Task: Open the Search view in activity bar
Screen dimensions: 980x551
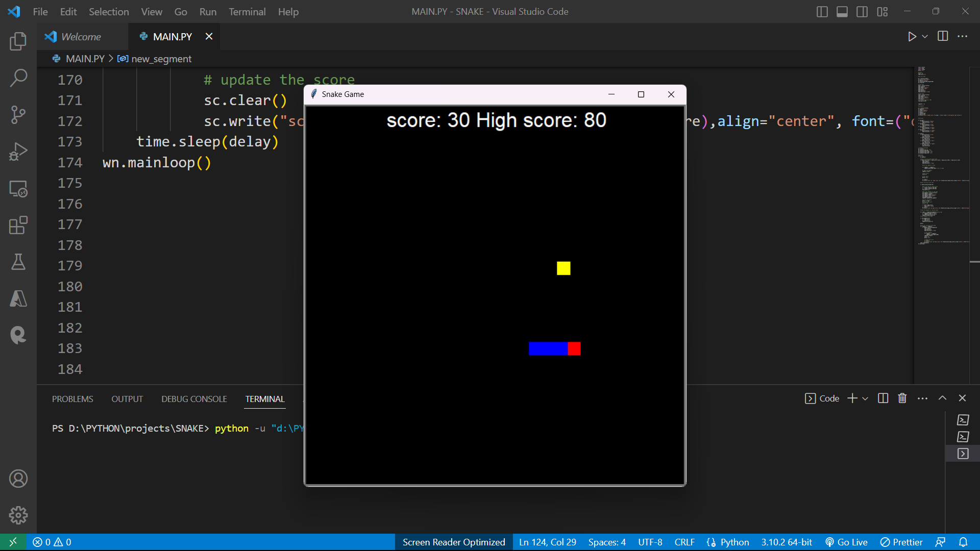Action: [x=18, y=78]
